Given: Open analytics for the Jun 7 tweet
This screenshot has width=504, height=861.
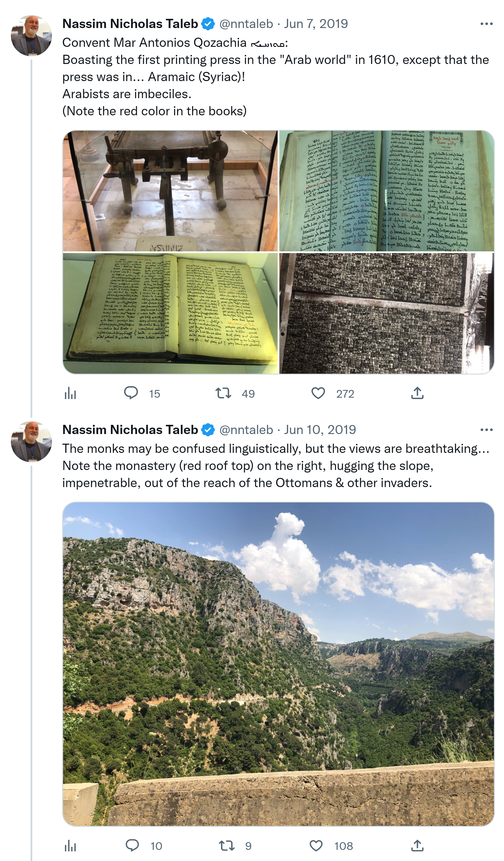Looking at the screenshot, I should 70,394.
